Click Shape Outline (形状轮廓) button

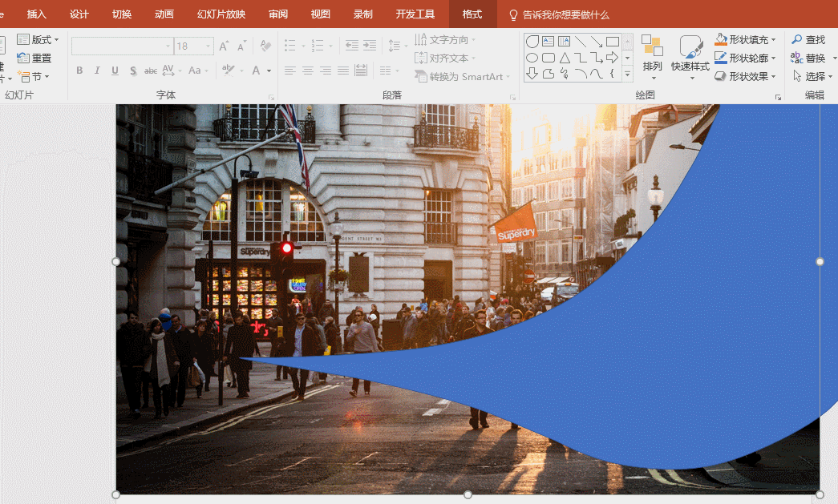[746, 58]
